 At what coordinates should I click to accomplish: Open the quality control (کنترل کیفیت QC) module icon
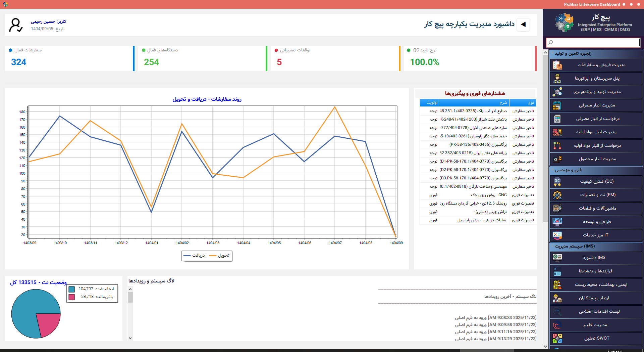(x=557, y=181)
